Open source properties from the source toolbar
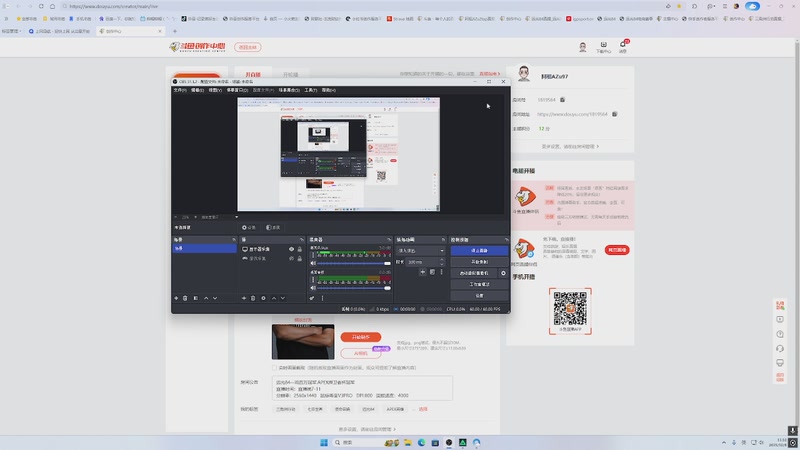 coord(249,228)
